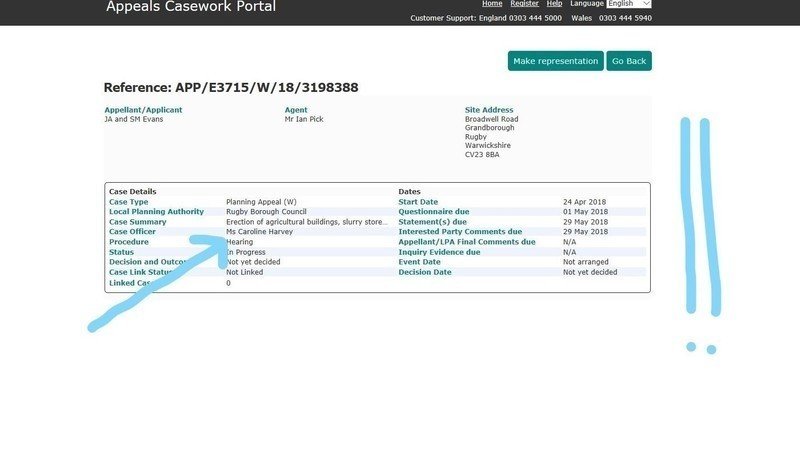This screenshot has width=800, height=450.
Task: Click the Hearing procedure value
Action: [x=240, y=242]
